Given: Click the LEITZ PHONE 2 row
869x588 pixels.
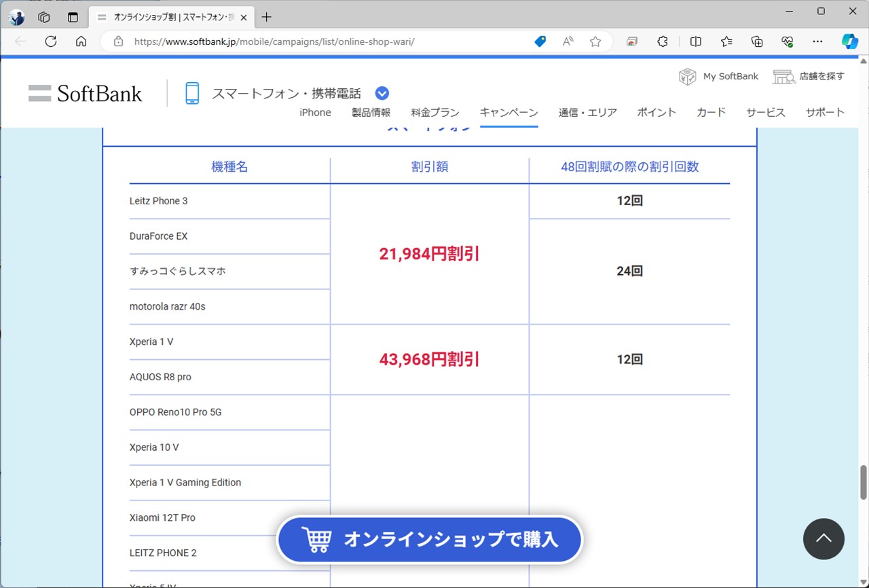Looking at the screenshot, I should [x=229, y=553].
